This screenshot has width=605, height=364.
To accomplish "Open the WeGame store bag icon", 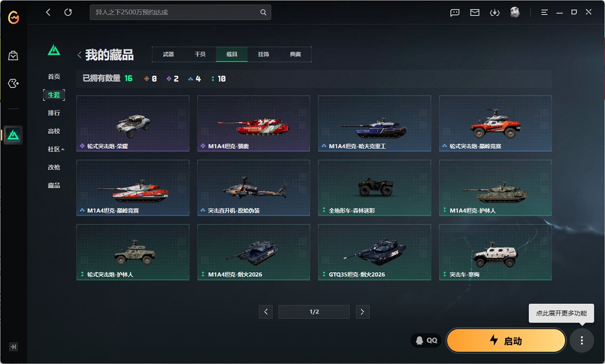I will click(13, 55).
